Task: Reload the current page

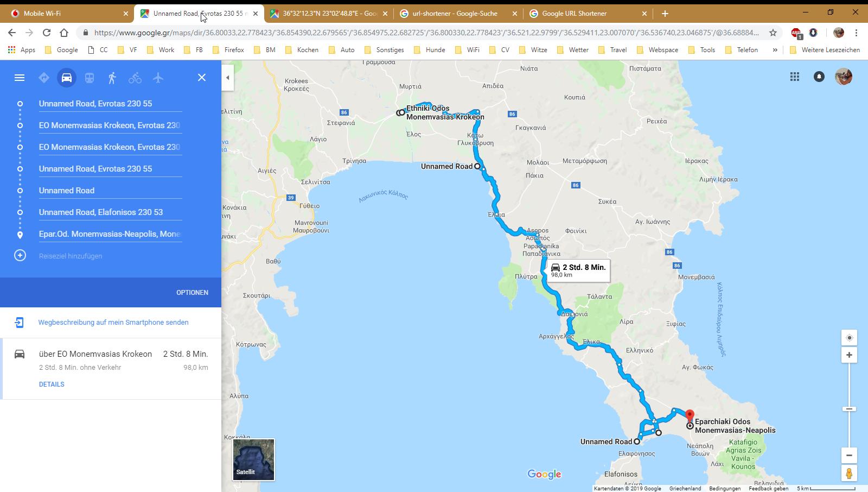Action: point(47,33)
